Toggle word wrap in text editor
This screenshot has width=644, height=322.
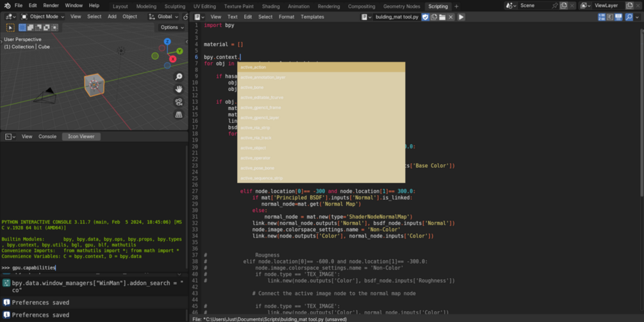610,17
